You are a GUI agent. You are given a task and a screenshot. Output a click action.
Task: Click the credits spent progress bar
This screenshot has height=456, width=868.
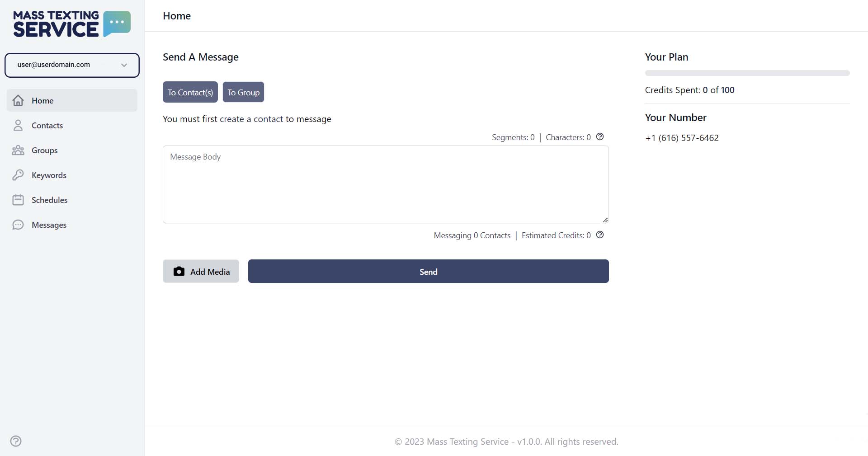pyautogui.click(x=747, y=73)
